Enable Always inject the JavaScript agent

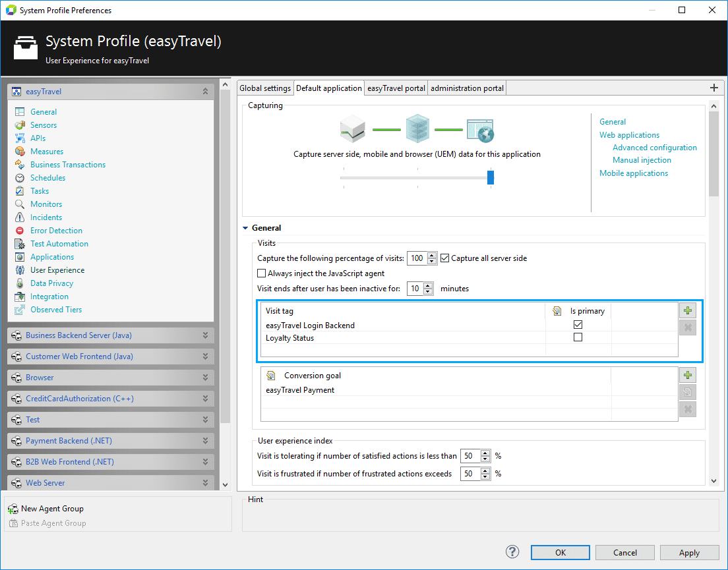click(x=261, y=273)
